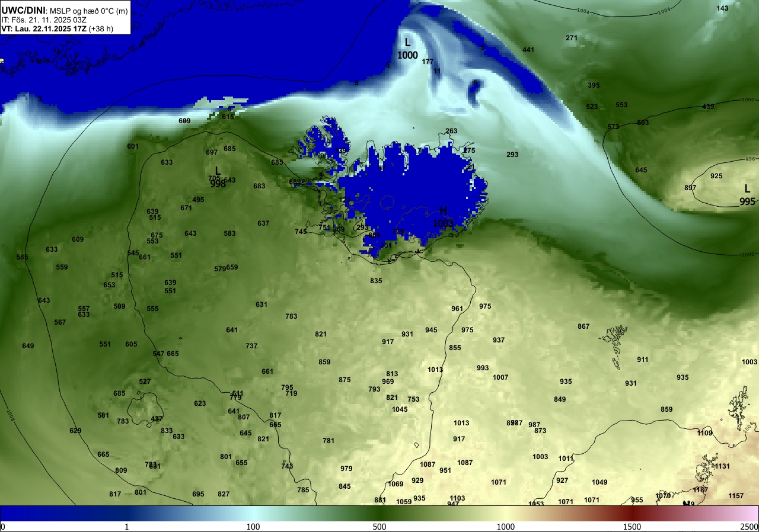This screenshot has width=759, height=532.
Task: Click the L 1000 low pressure marker
Action: pos(407,49)
